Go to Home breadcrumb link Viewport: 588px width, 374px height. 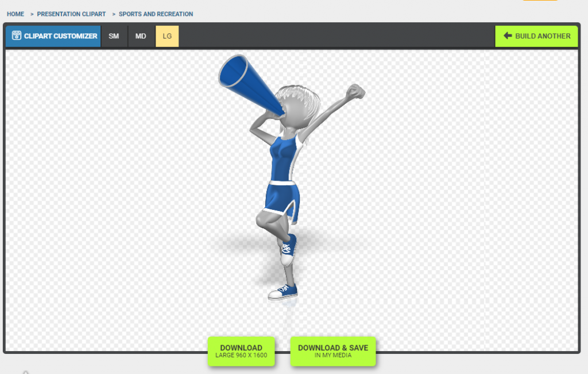(16, 14)
